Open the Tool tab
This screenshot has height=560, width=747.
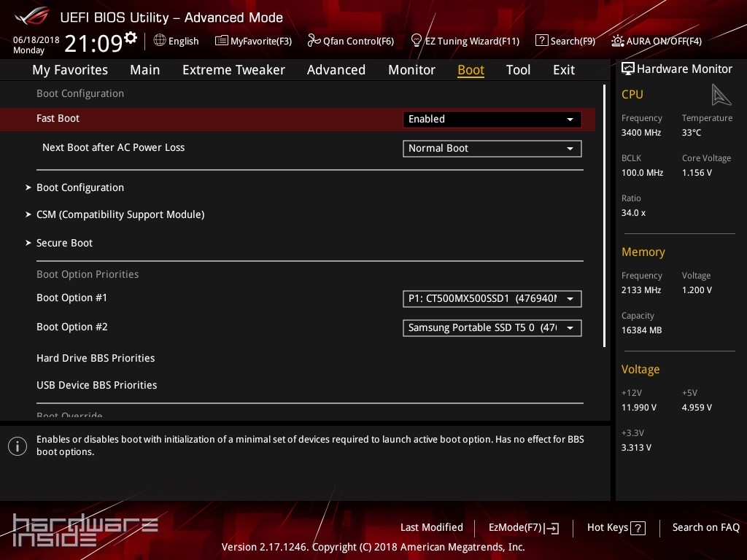point(518,70)
